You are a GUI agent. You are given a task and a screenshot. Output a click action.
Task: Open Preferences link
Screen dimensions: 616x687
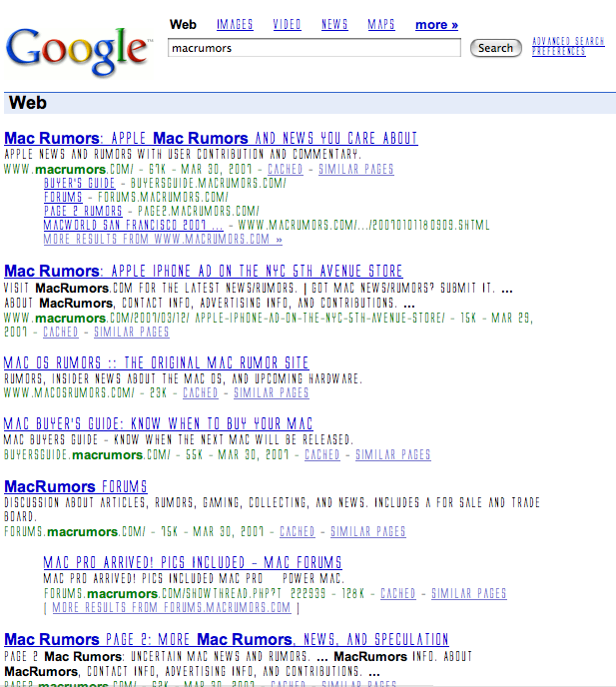pyautogui.click(x=559, y=51)
